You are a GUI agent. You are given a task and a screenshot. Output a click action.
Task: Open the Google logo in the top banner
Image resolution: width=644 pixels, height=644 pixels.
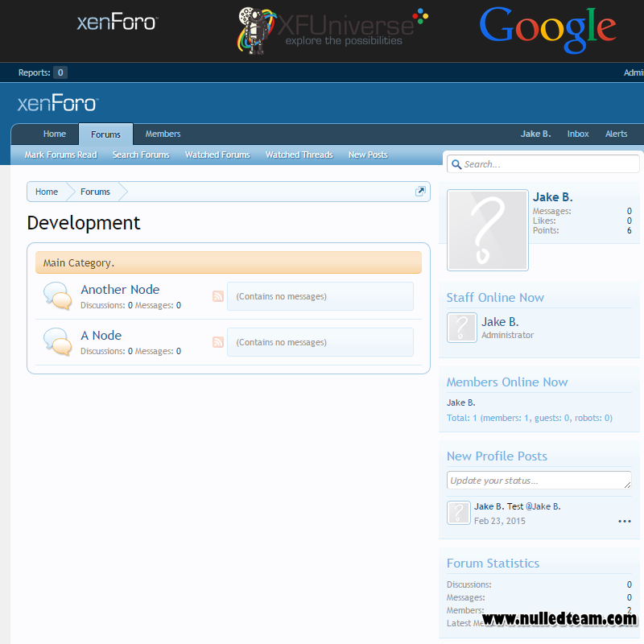click(548, 30)
